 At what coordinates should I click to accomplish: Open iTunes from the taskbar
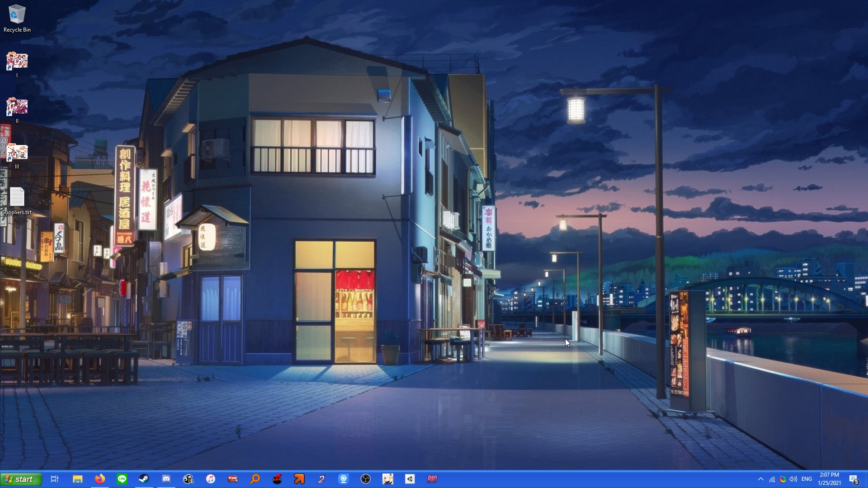pyautogui.click(x=211, y=479)
